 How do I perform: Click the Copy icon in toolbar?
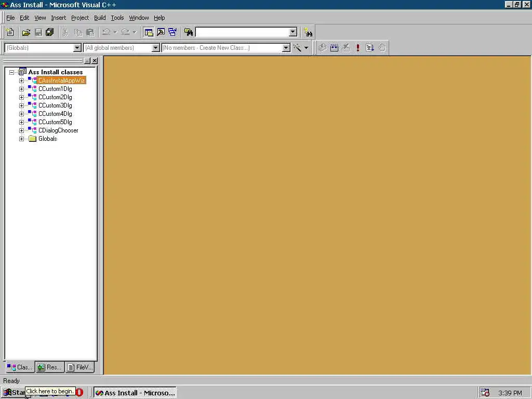click(x=78, y=32)
